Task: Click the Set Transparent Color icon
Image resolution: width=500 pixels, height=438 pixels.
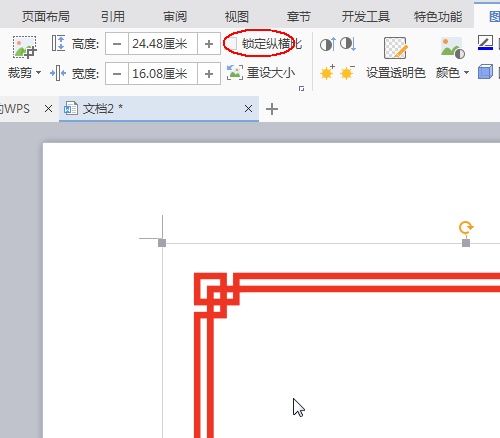Action: [396, 48]
